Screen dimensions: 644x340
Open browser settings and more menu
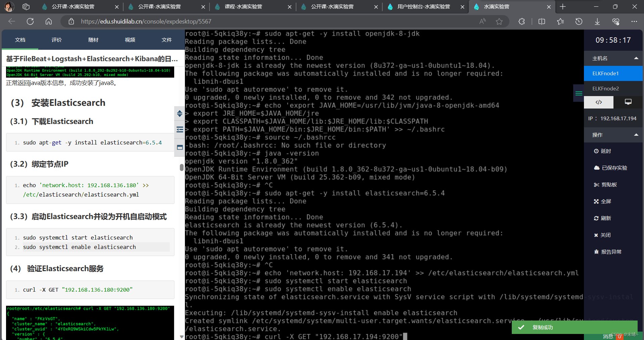634,22
